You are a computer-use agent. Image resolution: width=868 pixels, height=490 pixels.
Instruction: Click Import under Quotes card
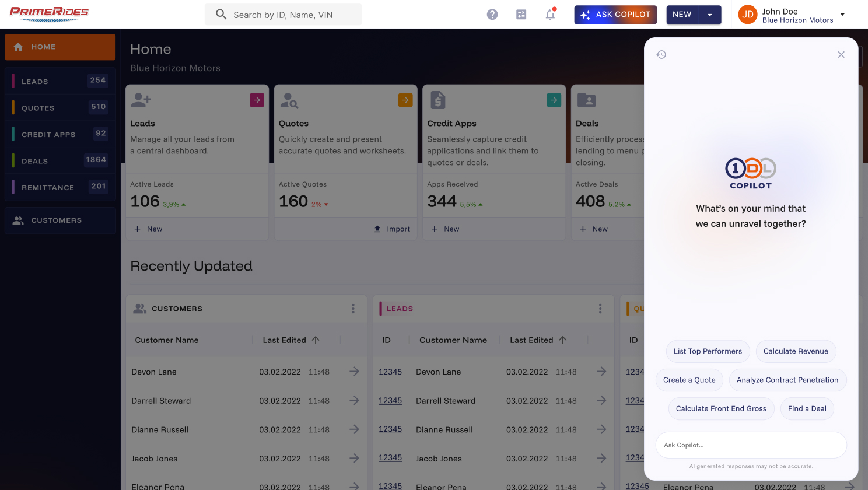(x=392, y=229)
